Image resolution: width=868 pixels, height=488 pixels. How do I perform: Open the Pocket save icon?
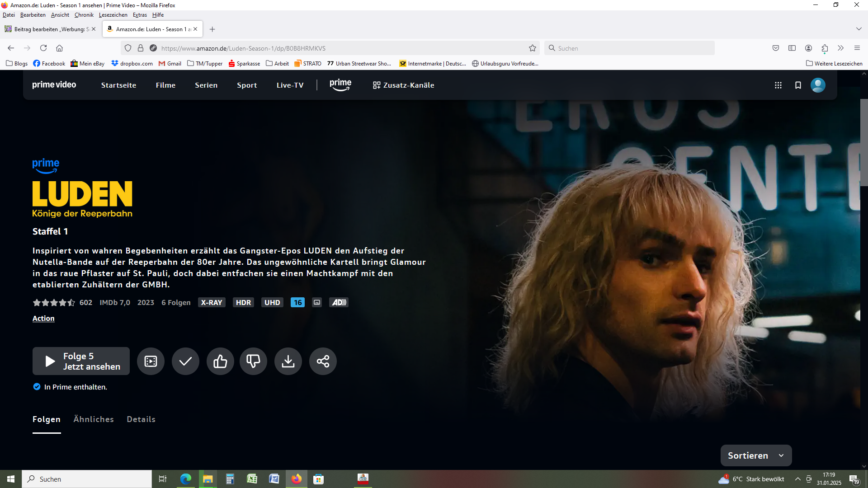pyautogui.click(x=776, y=48)
